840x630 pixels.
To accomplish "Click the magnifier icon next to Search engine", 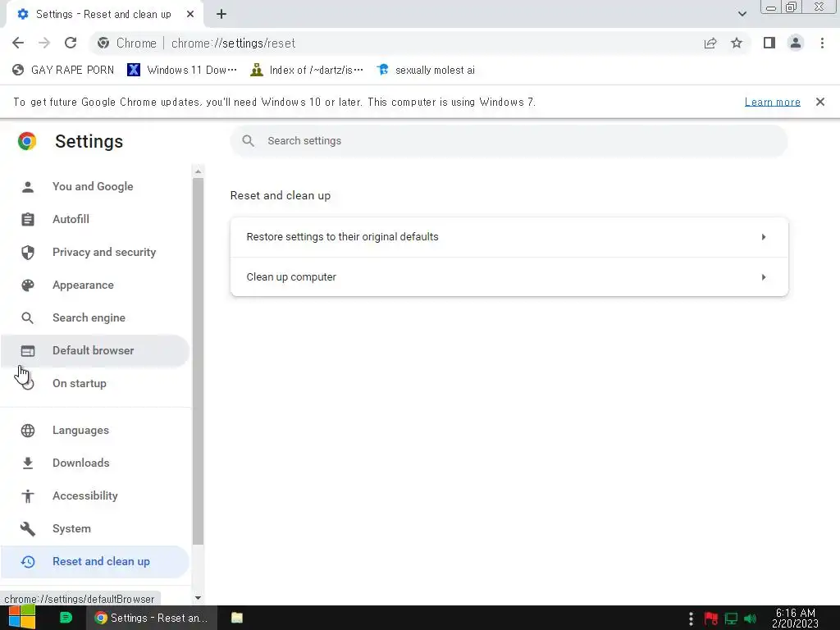I will pos(28,317).
